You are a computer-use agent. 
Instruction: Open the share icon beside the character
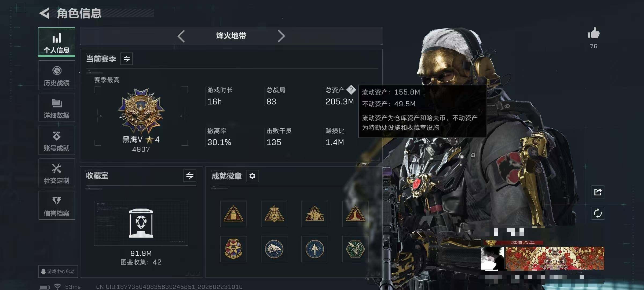point(598,192)
